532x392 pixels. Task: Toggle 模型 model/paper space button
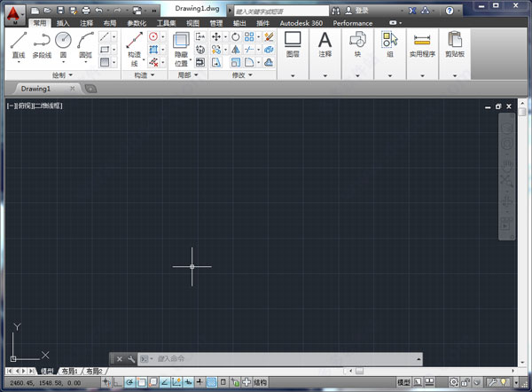pos(403,382)
